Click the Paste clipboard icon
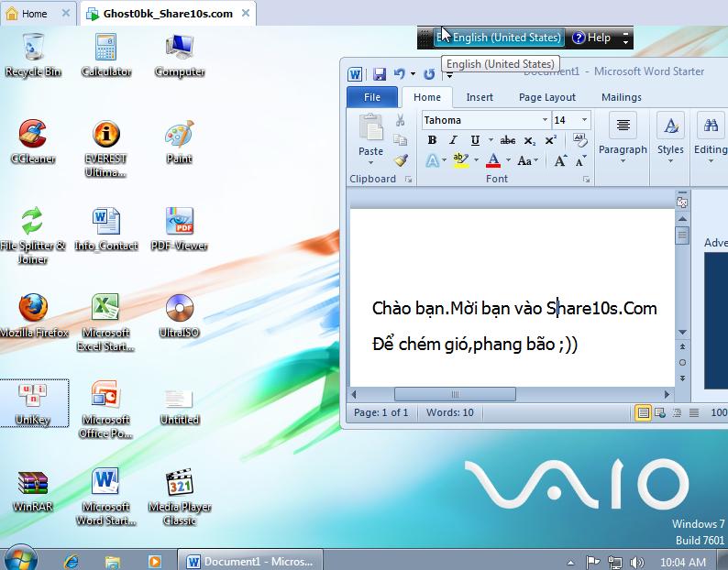The width and height of the screenshot is (728, 570). [371, 127]
